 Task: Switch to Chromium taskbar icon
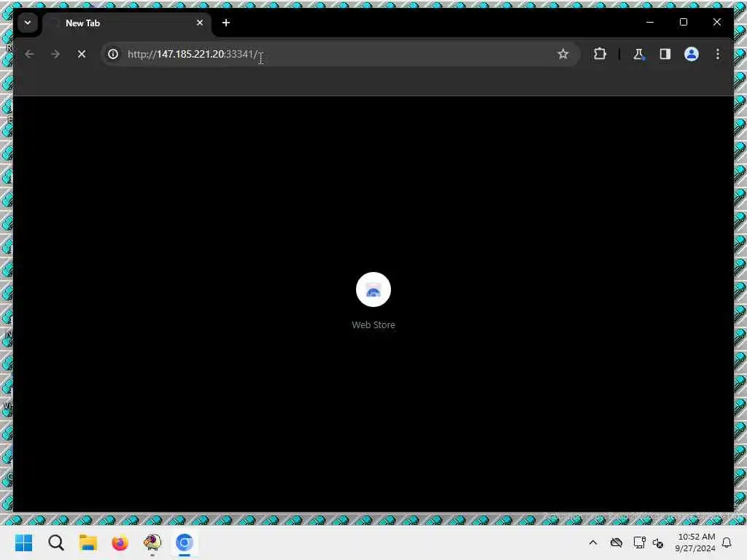click(x=184, y=542)
